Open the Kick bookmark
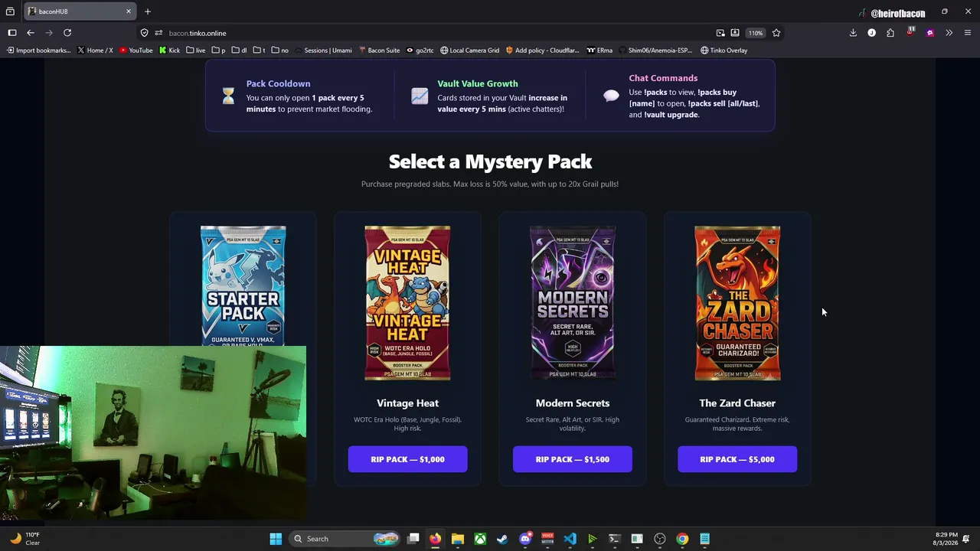Image resolution: width=980 pixels, height=551 pixels. point(169,51)
